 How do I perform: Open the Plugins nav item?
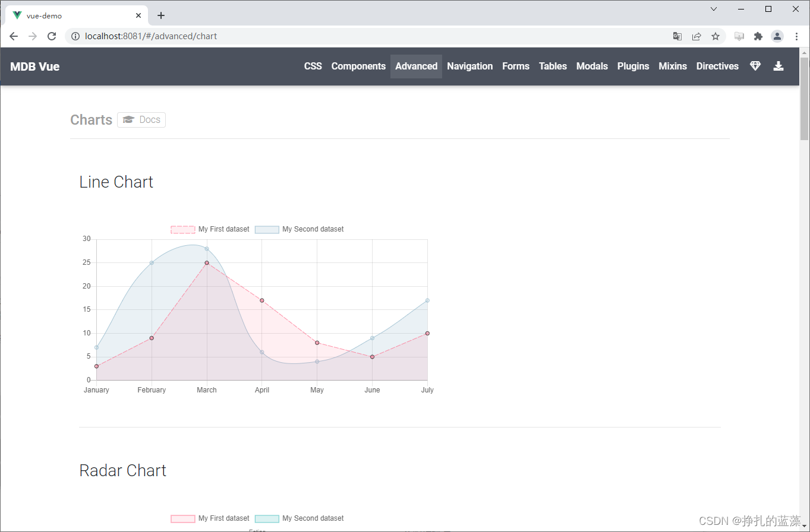point(633,66)
